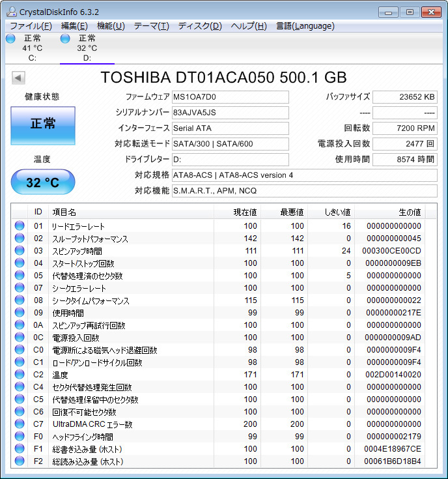Switch to the D: disk tab at 32 °C
The image size is (448, 479).
87,48
